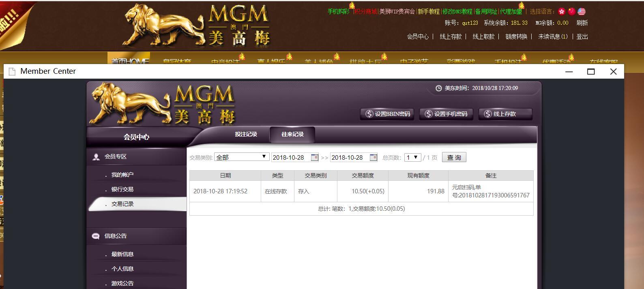This screenshot has height=289, width=644.
Task: Click the start date field showing 2018-10-28
Action: (291, 157)
